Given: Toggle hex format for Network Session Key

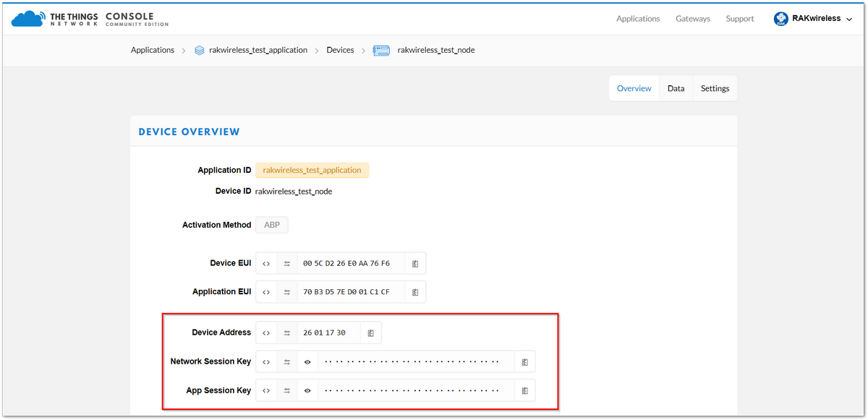Looking at the screenshot, I should 266,361.
